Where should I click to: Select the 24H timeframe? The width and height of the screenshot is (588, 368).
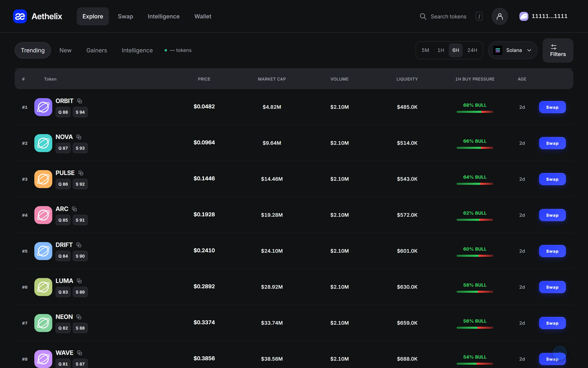coord(472,50)
